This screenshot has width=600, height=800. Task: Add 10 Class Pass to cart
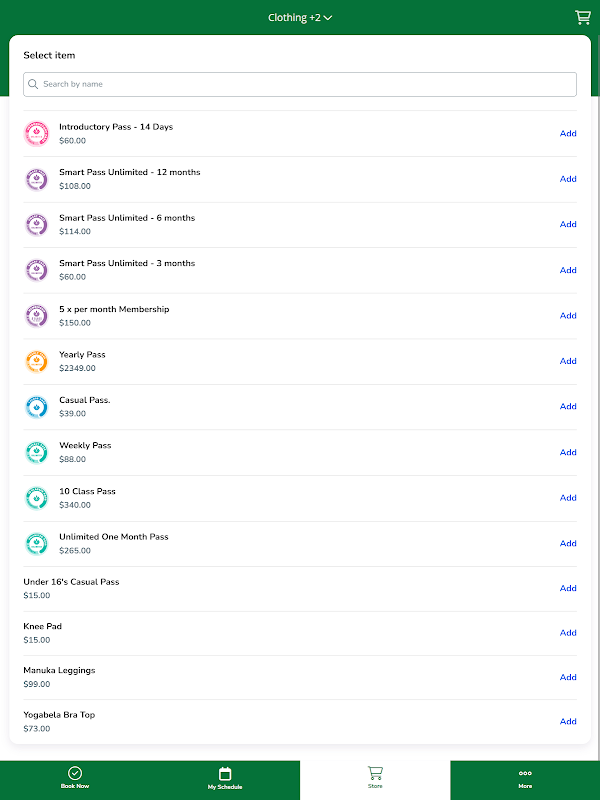coord(568,498)
